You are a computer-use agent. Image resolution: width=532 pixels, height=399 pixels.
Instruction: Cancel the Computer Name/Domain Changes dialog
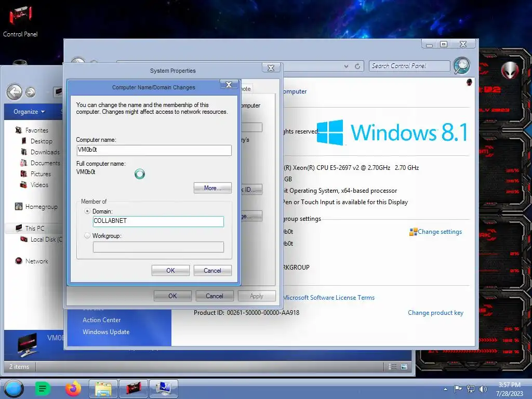click(212, 270)
